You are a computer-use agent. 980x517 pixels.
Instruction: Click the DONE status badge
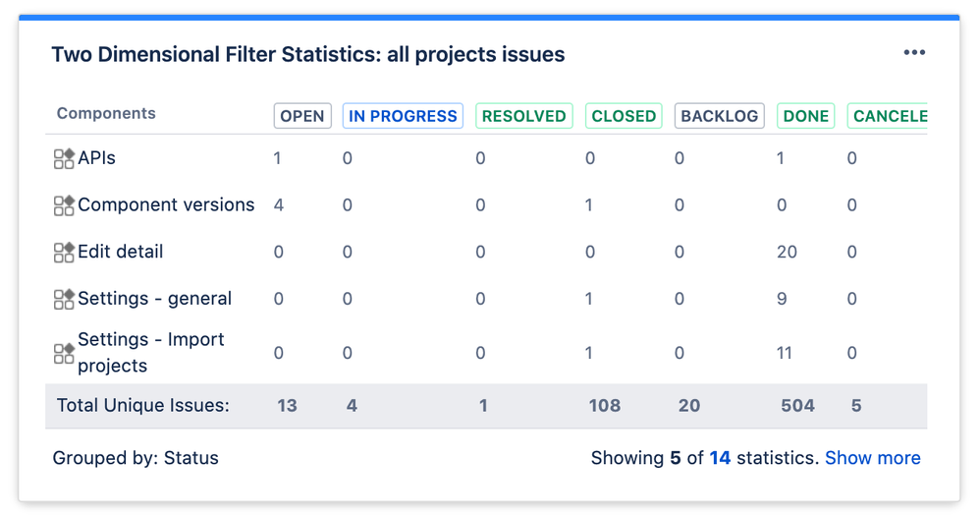click(x=805, y=116)
